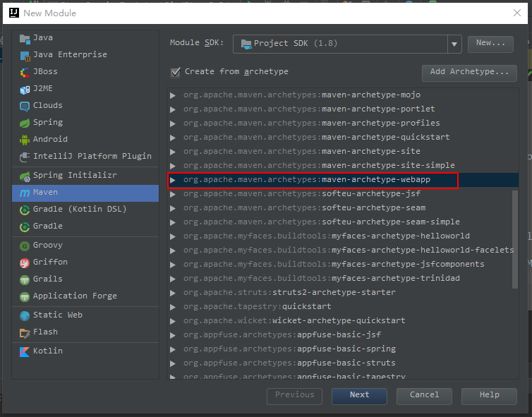
Task: Click archetype list vertical scrollbar
Action: pos(514,239)
